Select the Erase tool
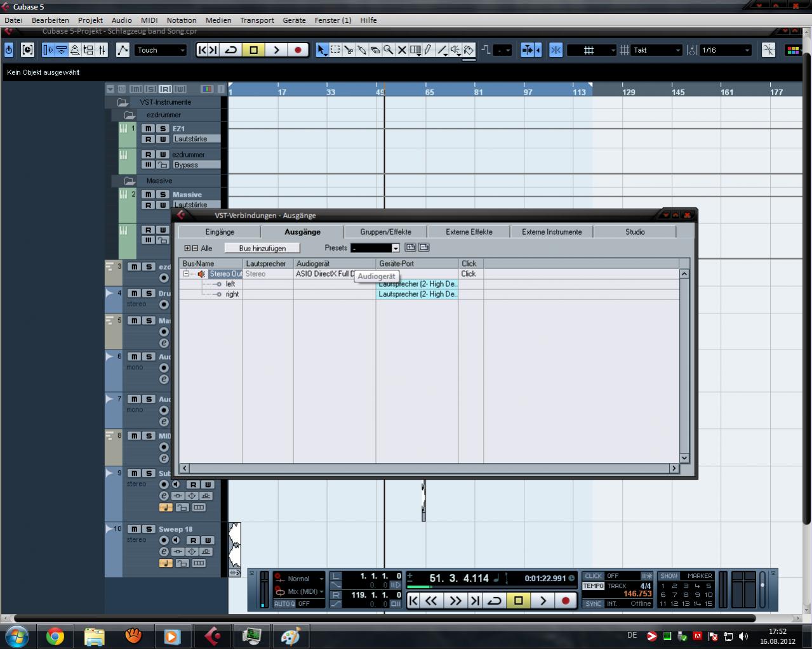This screenshot has height=649, width=812. coord(375,50)
